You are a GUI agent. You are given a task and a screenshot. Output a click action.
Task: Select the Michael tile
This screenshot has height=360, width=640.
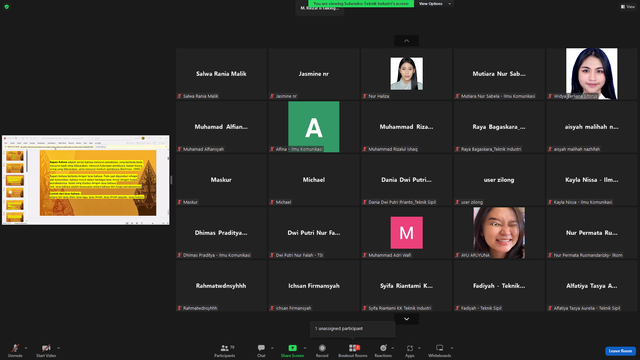click(x=314, y=180)
